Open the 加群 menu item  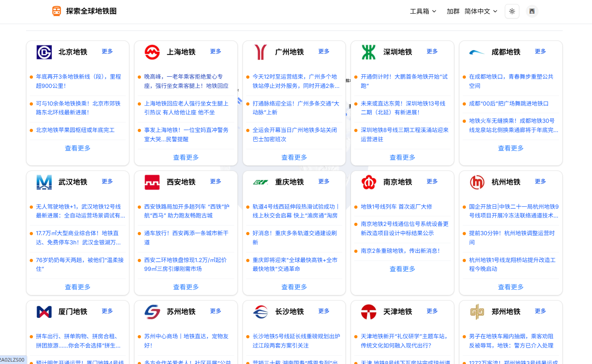coord(453,11)
